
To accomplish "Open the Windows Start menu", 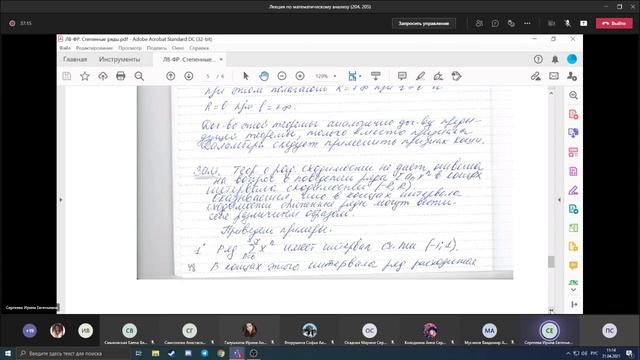I will pyautogui.click(x=8, y=353).
